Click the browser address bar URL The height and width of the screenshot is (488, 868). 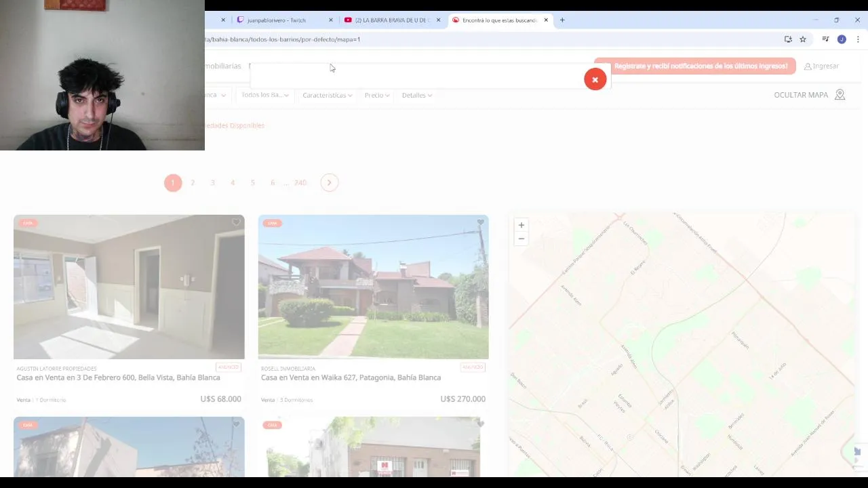point(283,39)
